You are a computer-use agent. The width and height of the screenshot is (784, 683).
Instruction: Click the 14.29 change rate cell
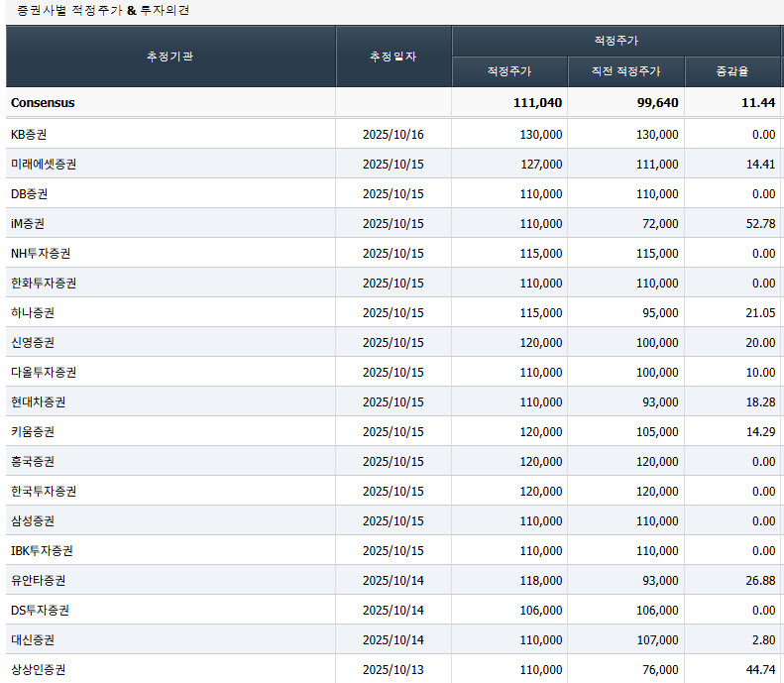[x=760, y=432]
